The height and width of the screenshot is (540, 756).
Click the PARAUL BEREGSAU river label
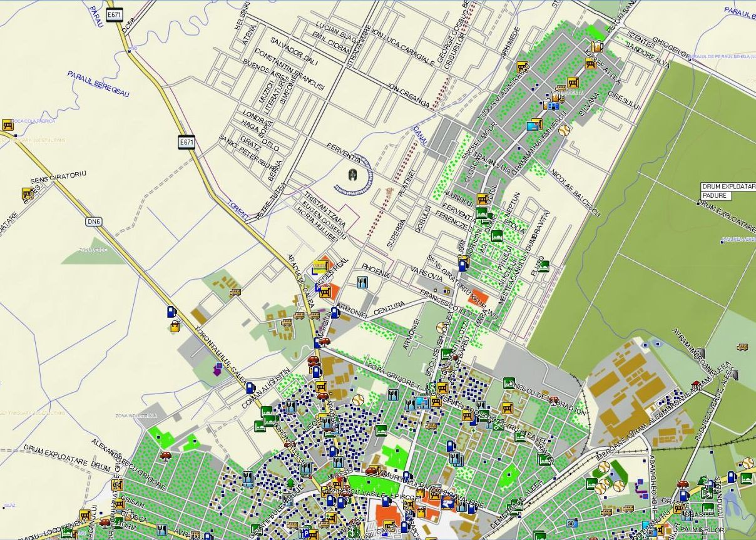[x=98, y=83]
